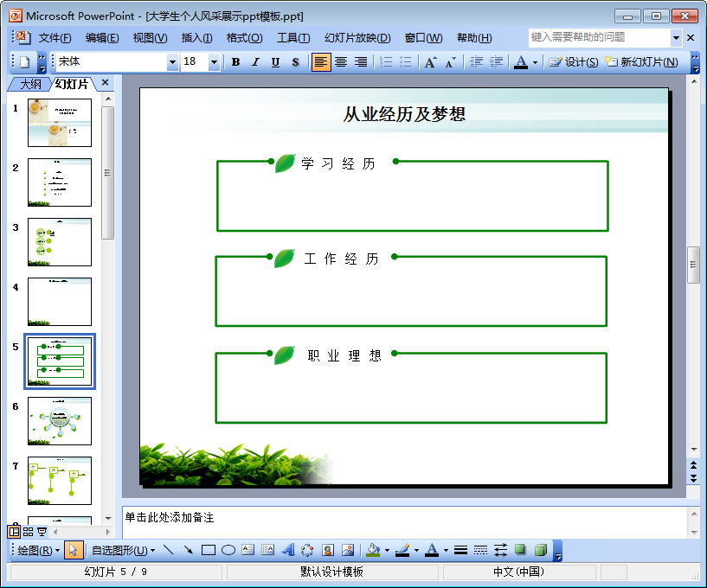Insert diagram or organization chart
The width and height of the screenshot is (707, 588).
(x=307, y=550)
